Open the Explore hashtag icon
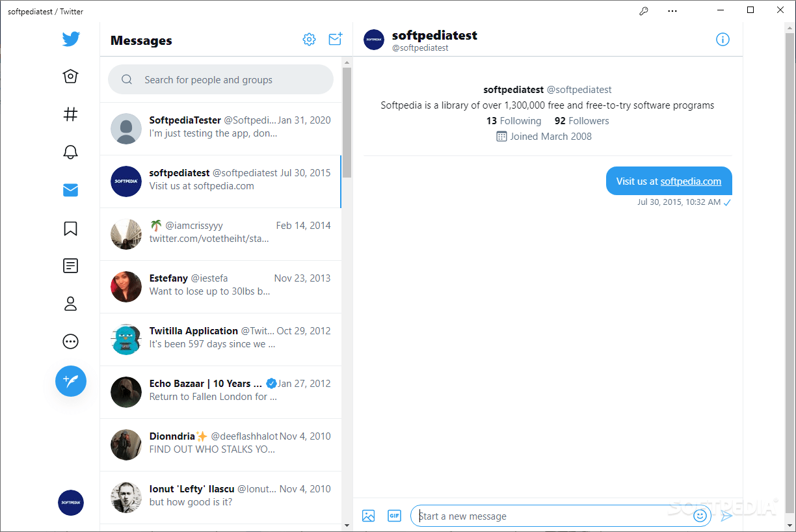 click(x=71, y=114)
